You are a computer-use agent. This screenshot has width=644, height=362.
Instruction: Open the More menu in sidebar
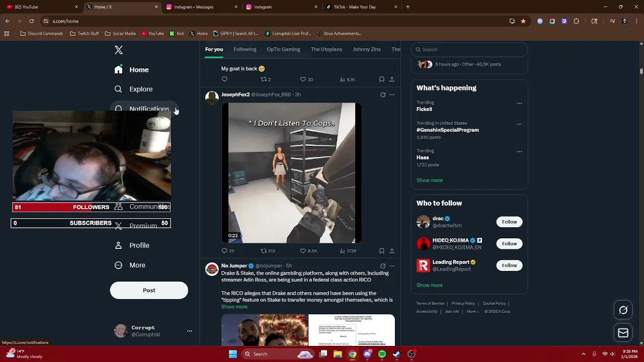[x=130, y=265]
